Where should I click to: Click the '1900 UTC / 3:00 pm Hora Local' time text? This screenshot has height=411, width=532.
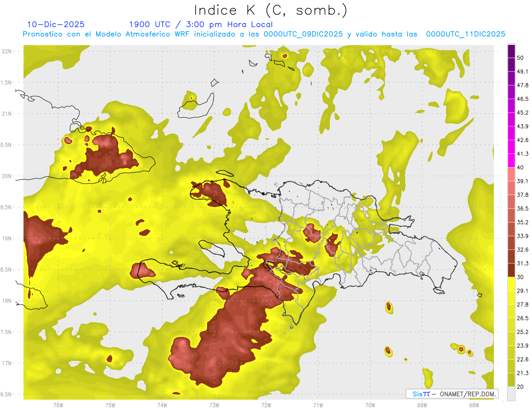[x=201, y=24]
